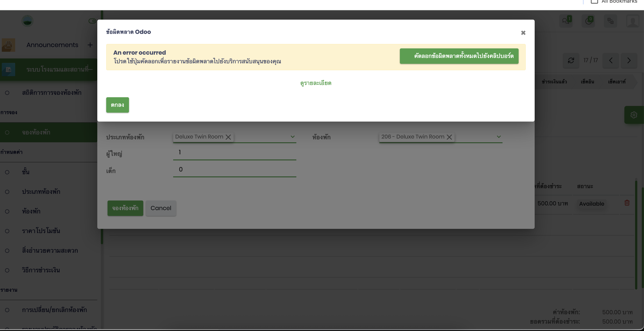Delete the room line with trash icon
The image size is (644, 331).
pos(627,203)
